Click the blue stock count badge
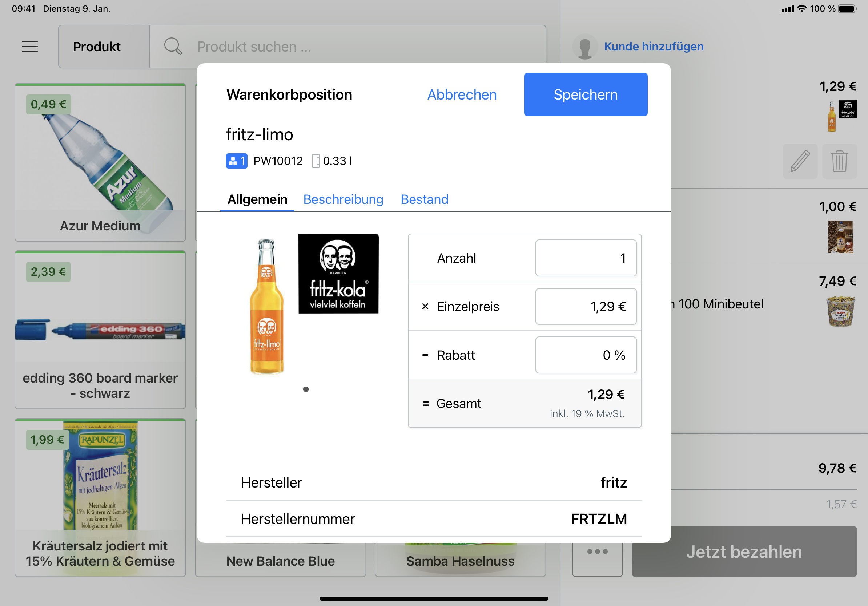Screen dimensions: 868x606 237,161
